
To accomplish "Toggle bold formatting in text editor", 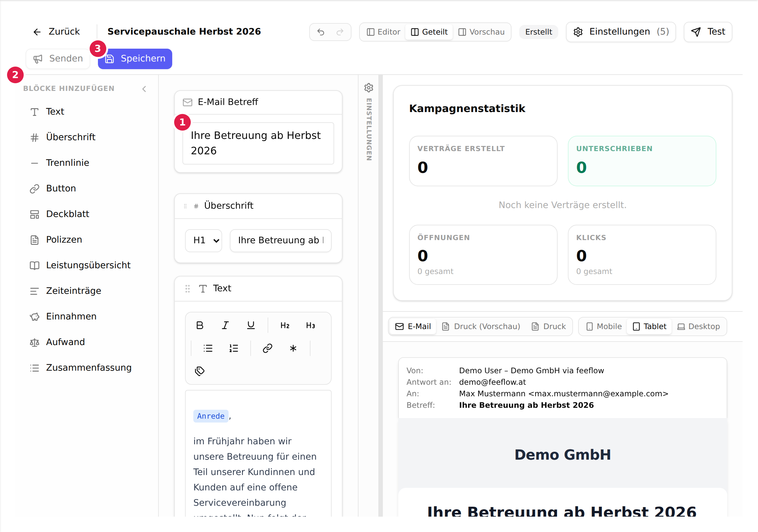I will tap(200, 325).
